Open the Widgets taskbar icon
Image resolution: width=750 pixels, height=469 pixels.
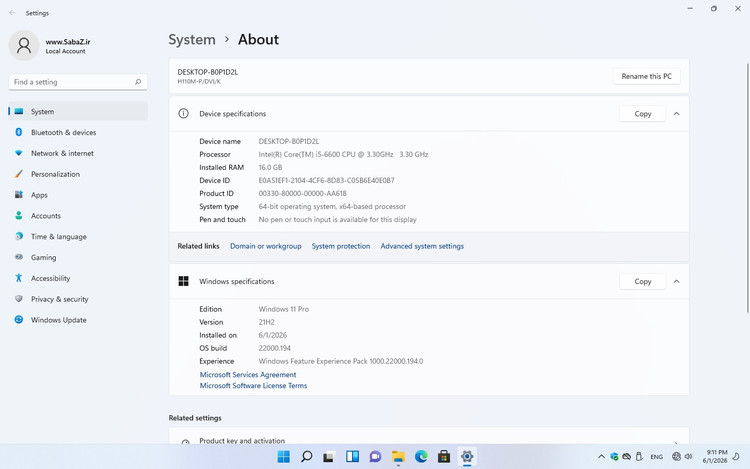353,457
